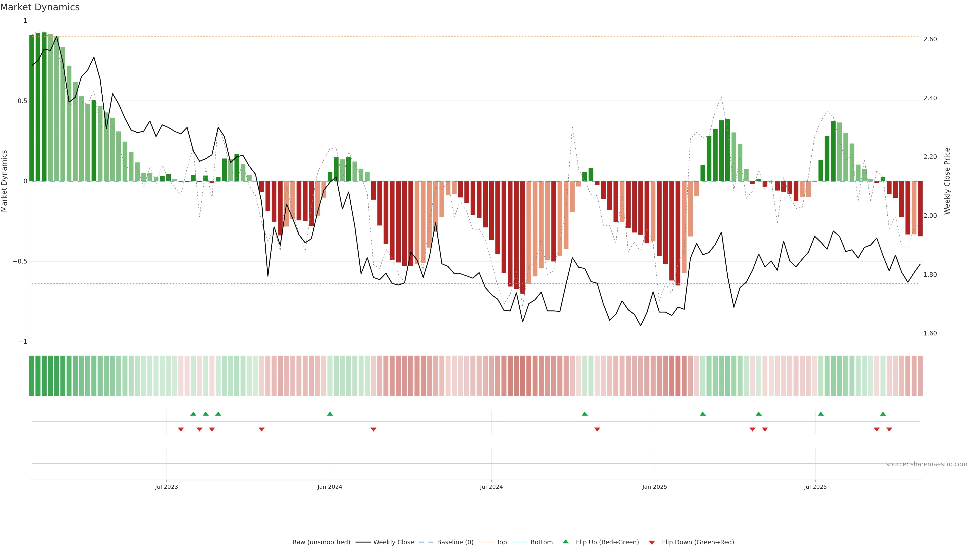Click the darkest green heat-strip cell at far left
Screen dimensions: 980x551
pos(32,376)
